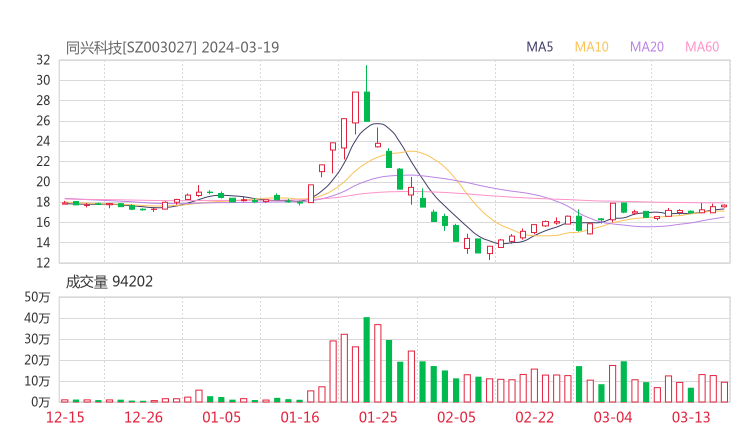Click the 03-04 date axis label
Viewport: 740px width, 440px height.
(x=613, y=417)
